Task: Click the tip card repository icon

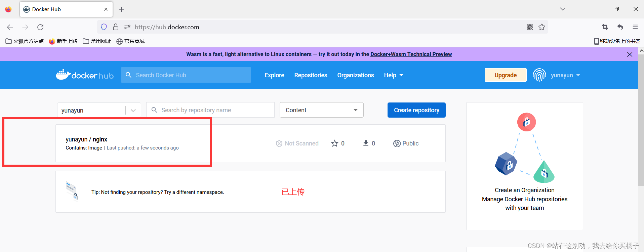Action: (72, 191)
